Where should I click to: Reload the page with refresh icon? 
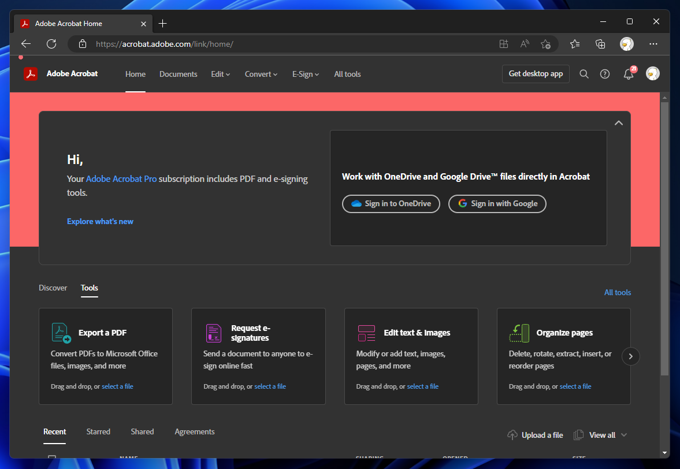(51, 44)
